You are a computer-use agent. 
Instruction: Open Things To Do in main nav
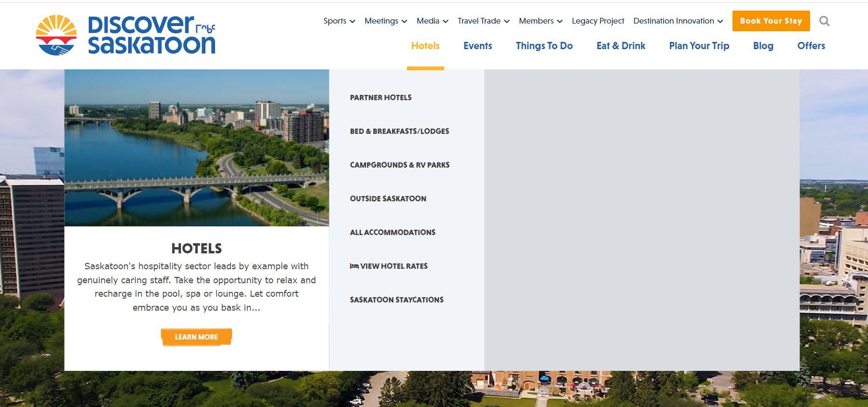pyautogui.click(x=544, y=46)
